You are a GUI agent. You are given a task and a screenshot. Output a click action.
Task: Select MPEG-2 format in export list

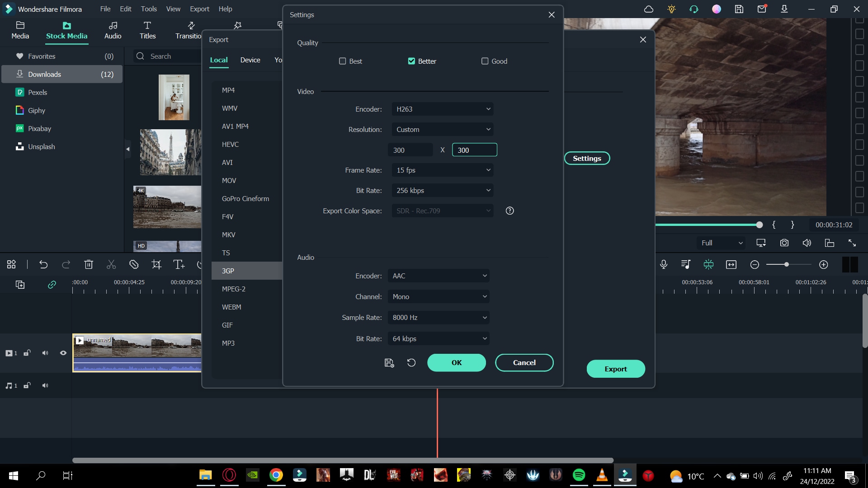234,289
